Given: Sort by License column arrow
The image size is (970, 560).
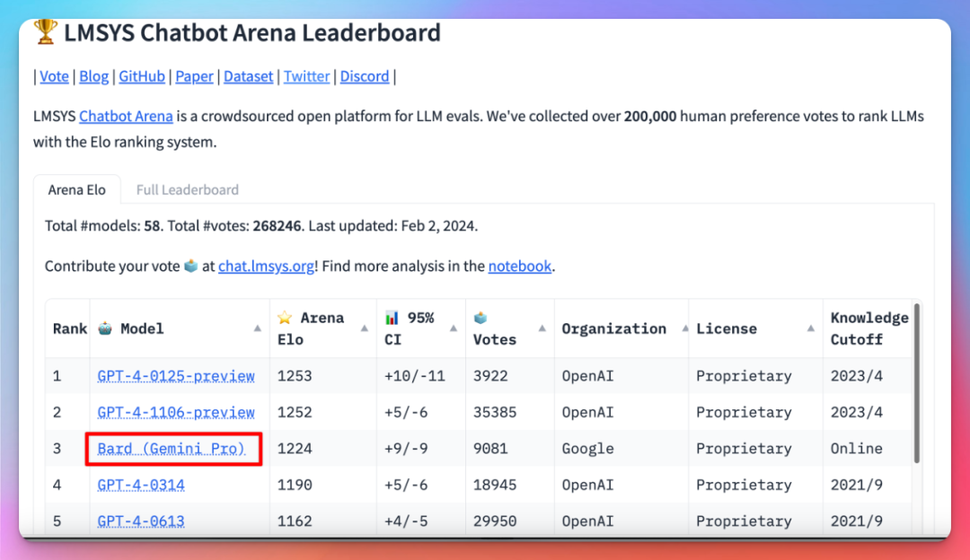Looking at the screenshot, I should [810, 328].
